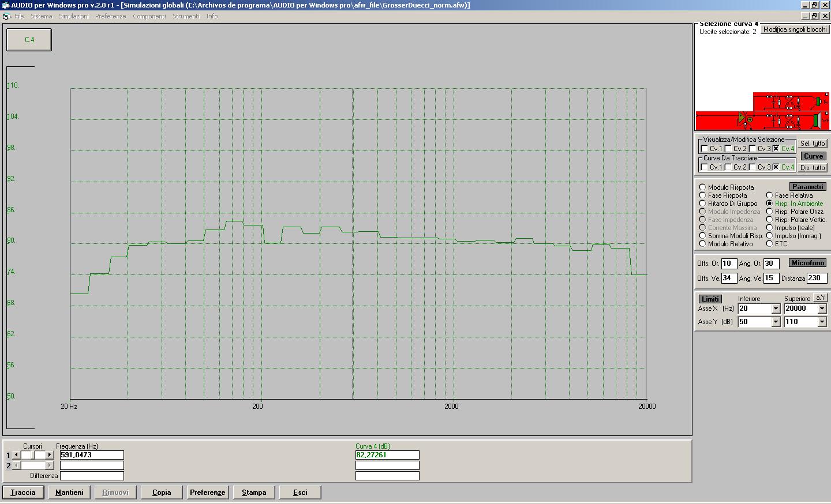Open the Strumenti menu
The width and height of the screenshot is (831, 504).
tap(186, 17)
